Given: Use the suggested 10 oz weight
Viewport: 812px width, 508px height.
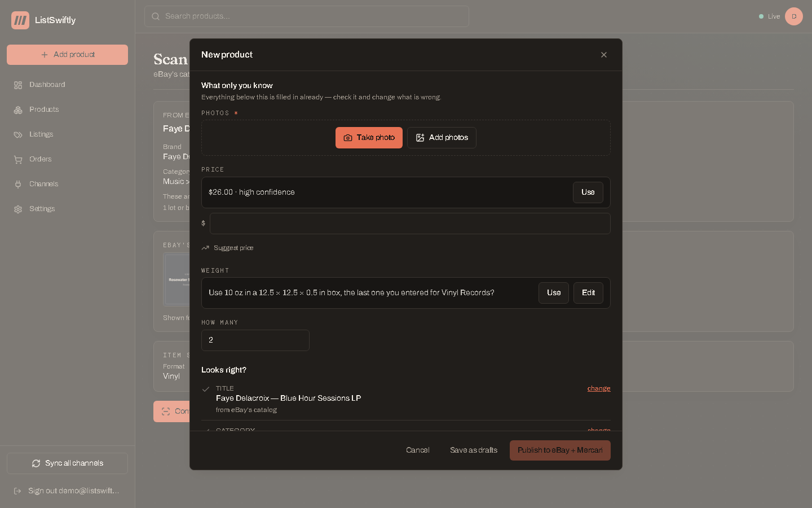Looking at the screenshot, I should point(554,293).
